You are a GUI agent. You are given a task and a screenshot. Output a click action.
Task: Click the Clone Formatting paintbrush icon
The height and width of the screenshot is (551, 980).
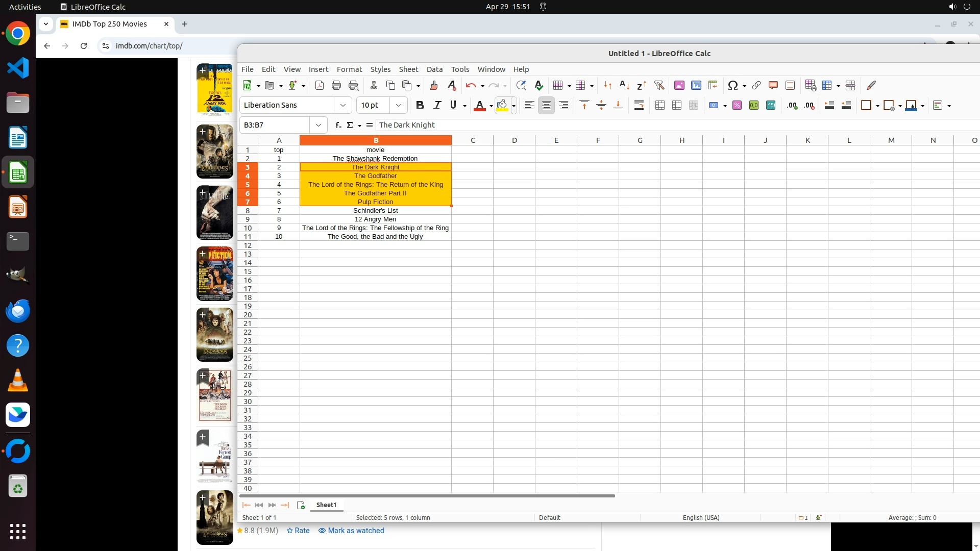(434, 85)
